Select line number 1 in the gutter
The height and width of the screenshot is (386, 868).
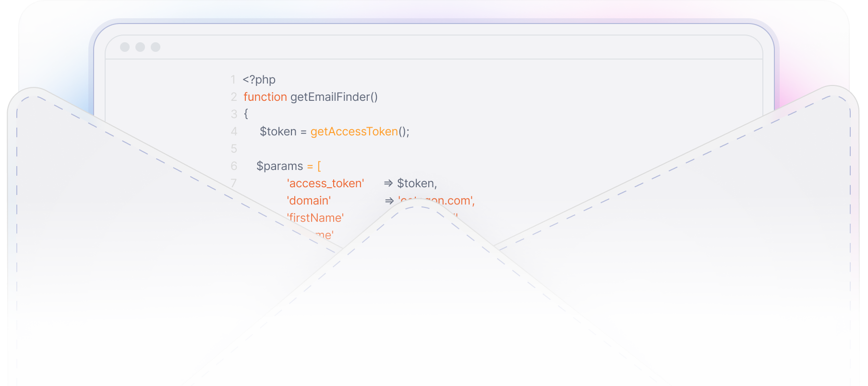pyautogui.click(x=233, y=80)
